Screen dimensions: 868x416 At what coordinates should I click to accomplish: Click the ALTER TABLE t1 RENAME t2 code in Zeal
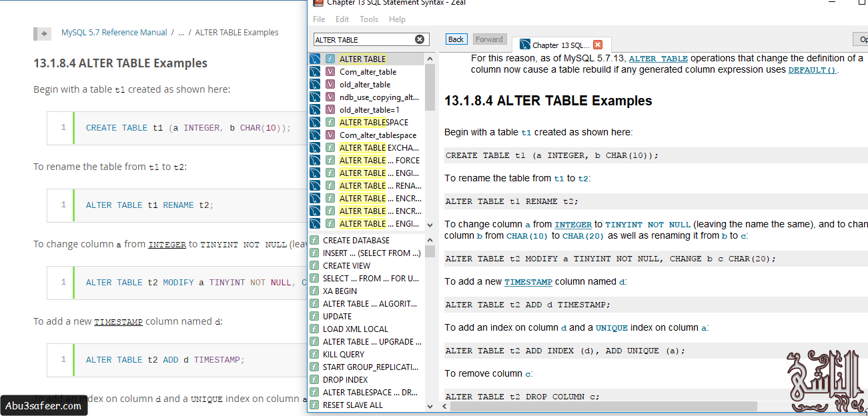[x=512, y=201]
